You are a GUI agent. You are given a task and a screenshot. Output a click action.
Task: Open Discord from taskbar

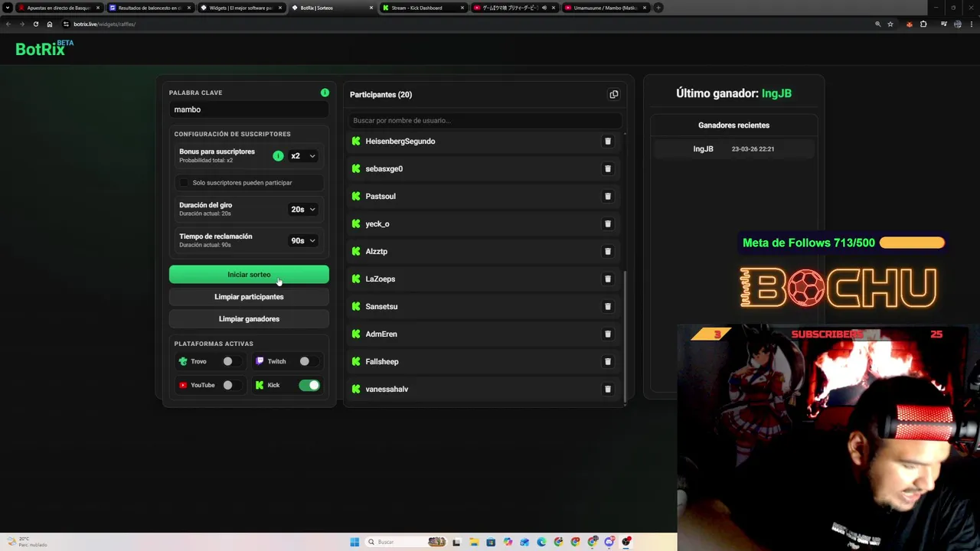pos(609,542)
